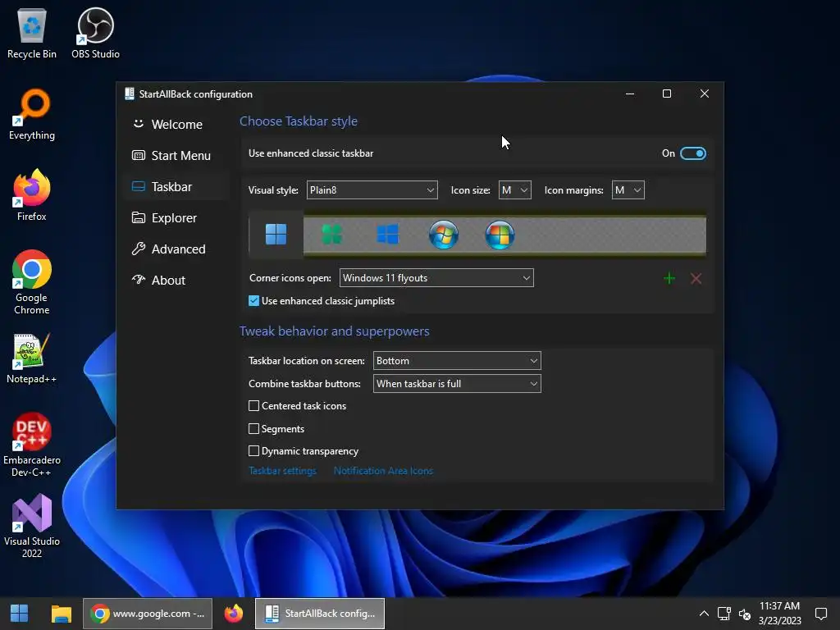Screen dimensions: 840x630
Task: Open the Taskbar settings link
Action: pyautogui.click(x=282, y=471)
